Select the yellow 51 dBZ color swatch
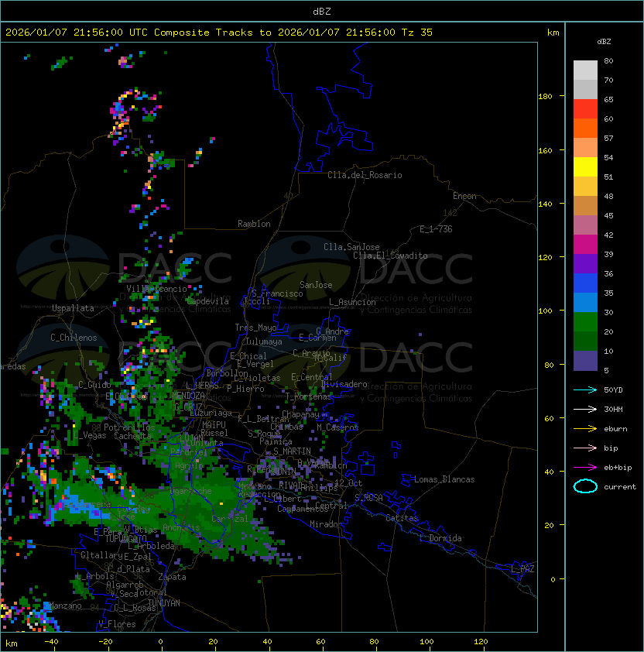This screenshot has height=652, width=644. (585, 167)
